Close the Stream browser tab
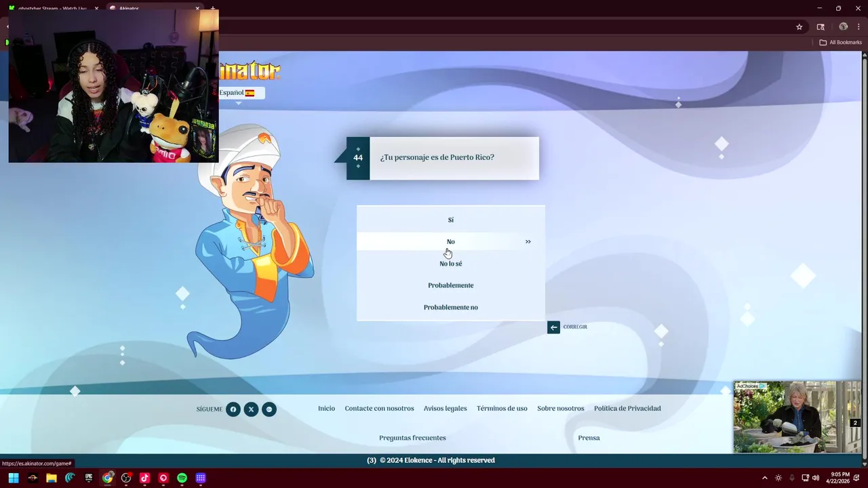The image size is (868, 488). point(96,8)
